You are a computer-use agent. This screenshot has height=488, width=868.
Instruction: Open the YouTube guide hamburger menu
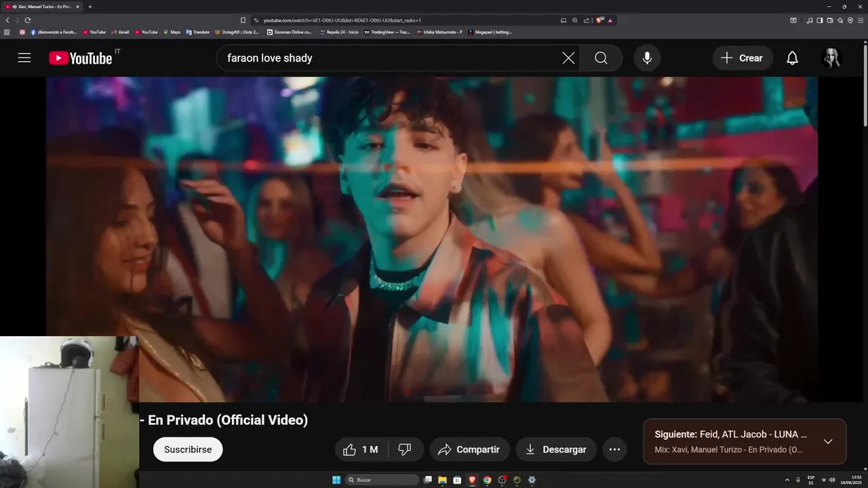[24, 58]
